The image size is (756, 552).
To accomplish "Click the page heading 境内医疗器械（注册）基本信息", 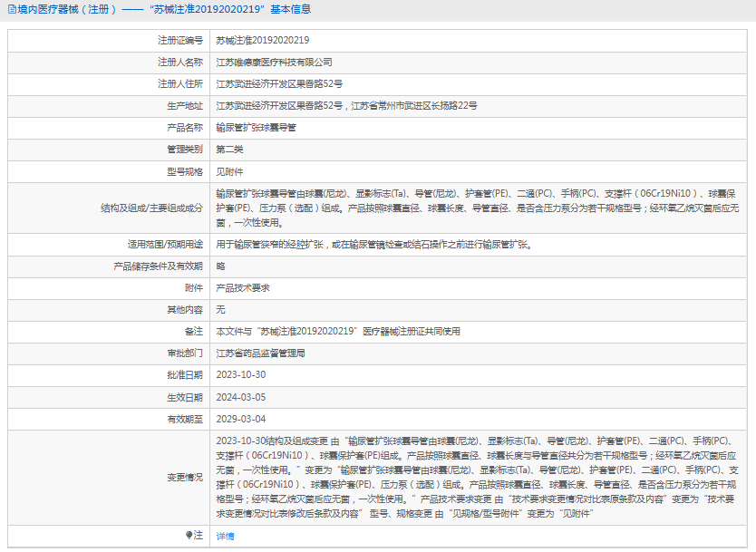I will click(164, 9).
